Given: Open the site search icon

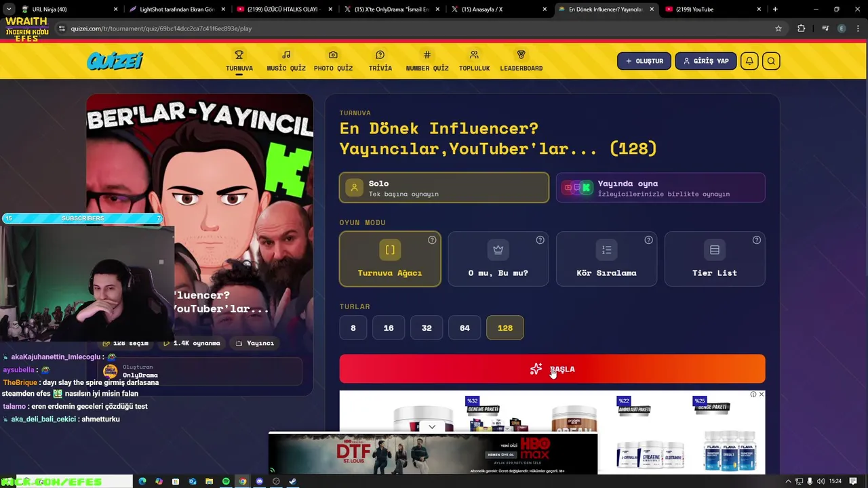Looking at the screenshot, I should 771,61.
